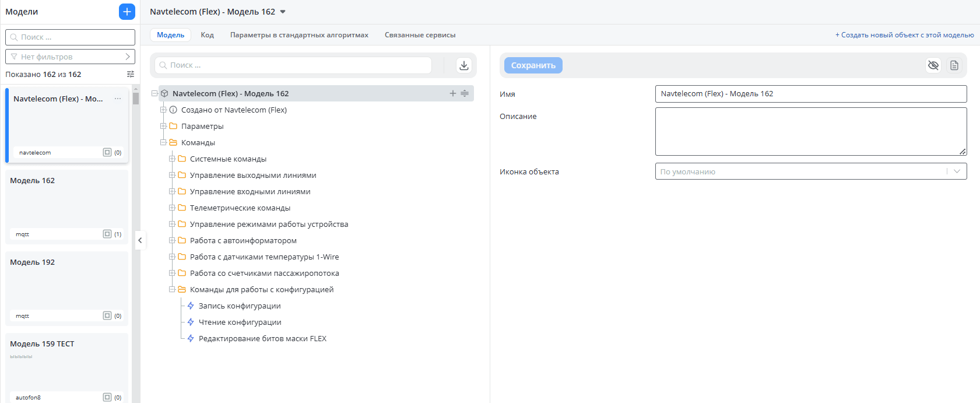This screenshot has width=980, height=403.
Task: Select Модель 162 card
Action: (x=66, y=207)
